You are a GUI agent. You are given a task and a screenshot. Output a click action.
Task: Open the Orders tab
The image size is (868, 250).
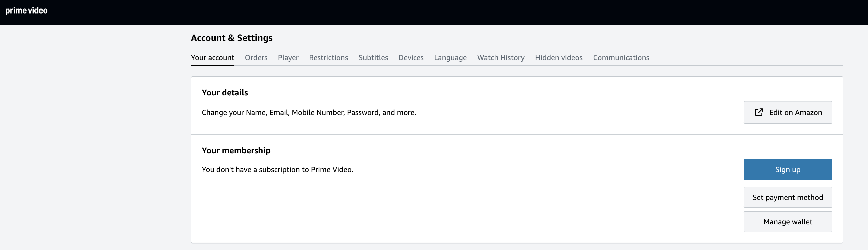coord(256,58)
